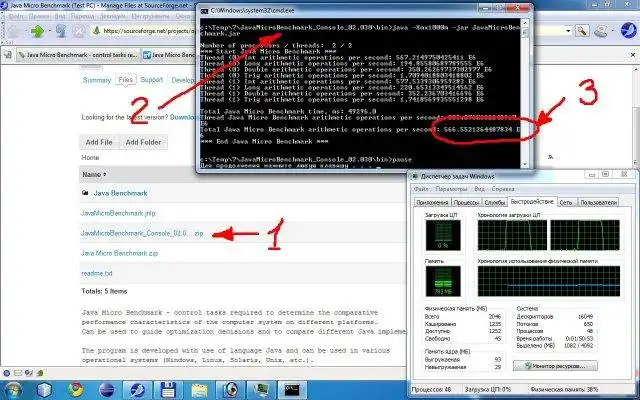Screen dimensions: 640x400
Task: Open Java Micro Benchmark.zip link
Action: (119, 253)
